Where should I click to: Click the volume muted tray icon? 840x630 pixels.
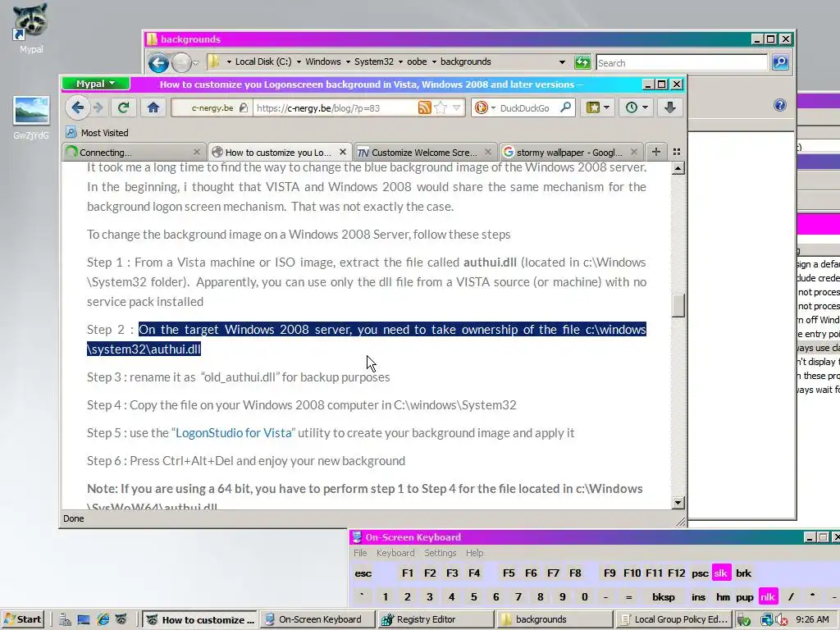(782, 620)
